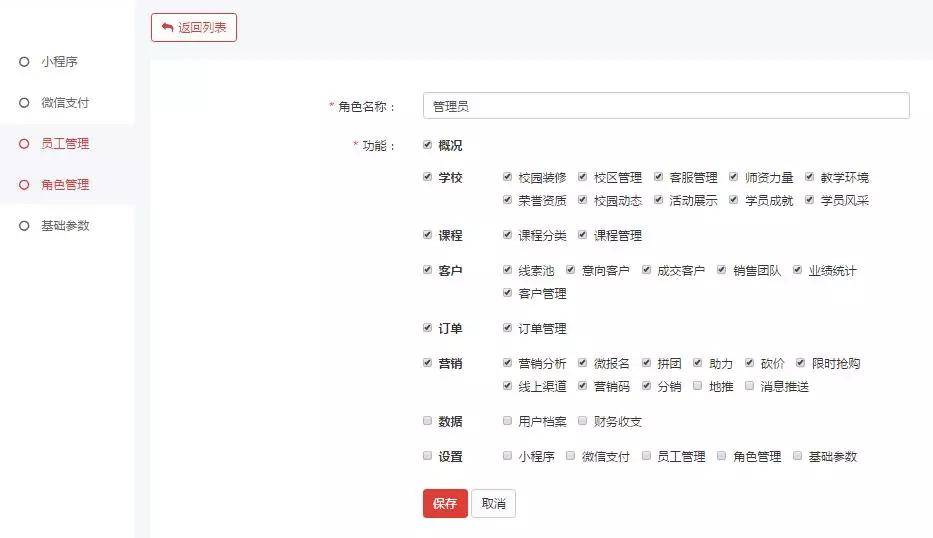The image size is (933, 538).
Task: Disable the 师资力量 permission checkbox
Action: click(734, 177)
